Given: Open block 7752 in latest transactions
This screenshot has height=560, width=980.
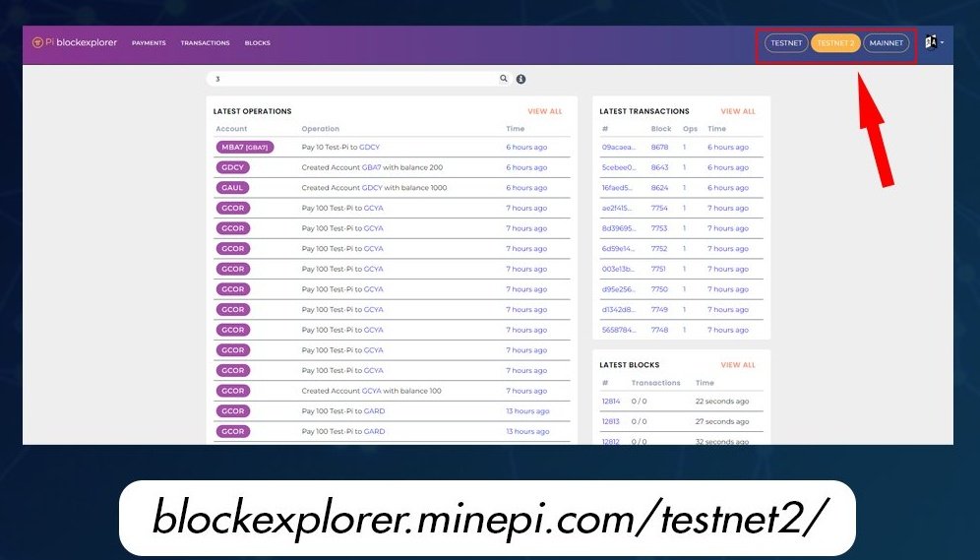Looking at the screenshot, I should click(659, 249).
